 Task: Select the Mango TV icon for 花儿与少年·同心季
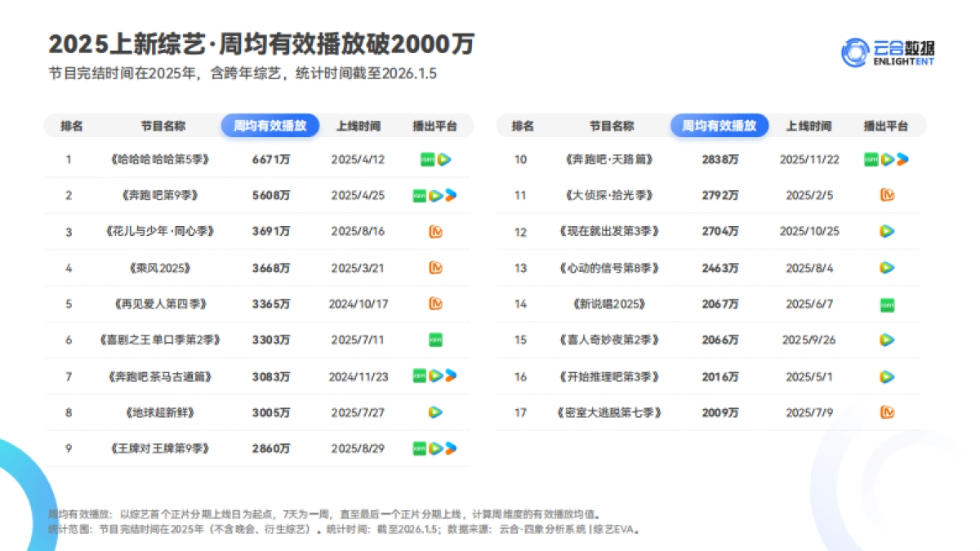coord(434,232)
